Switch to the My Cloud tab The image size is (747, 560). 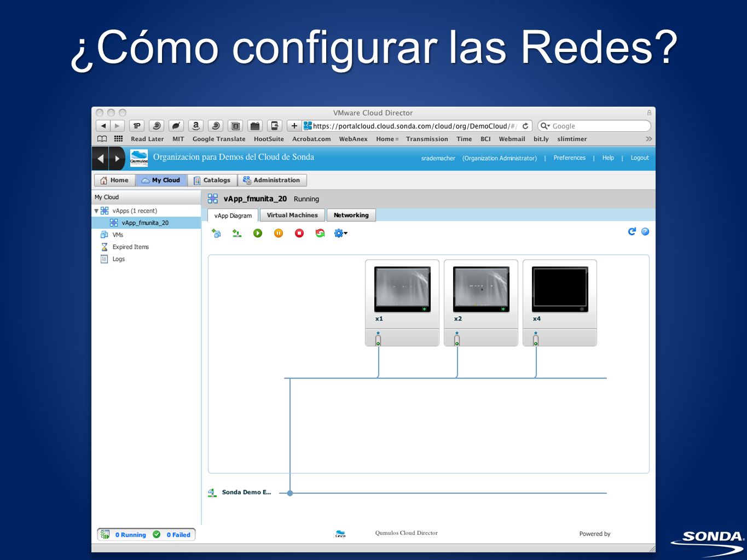click(x=161, y=180)
